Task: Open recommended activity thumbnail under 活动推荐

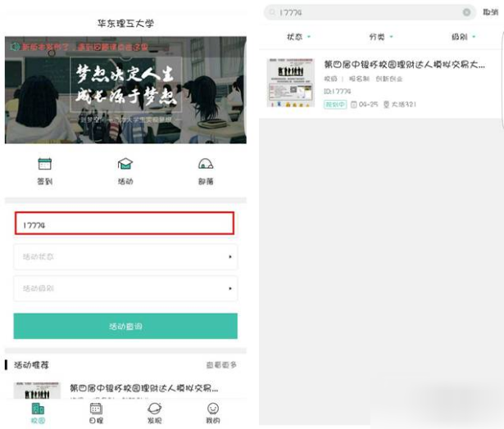Action: [x=37, y=391]
